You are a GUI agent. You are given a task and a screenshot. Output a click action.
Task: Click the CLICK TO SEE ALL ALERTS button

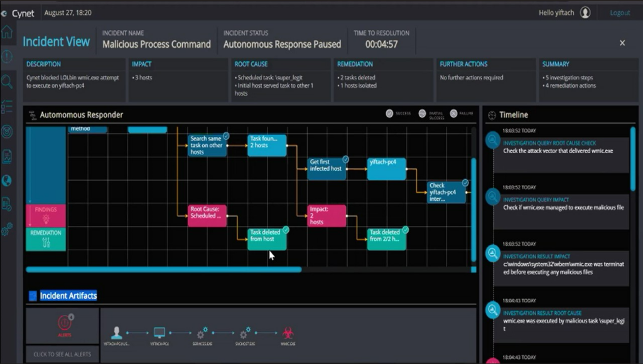62,354
